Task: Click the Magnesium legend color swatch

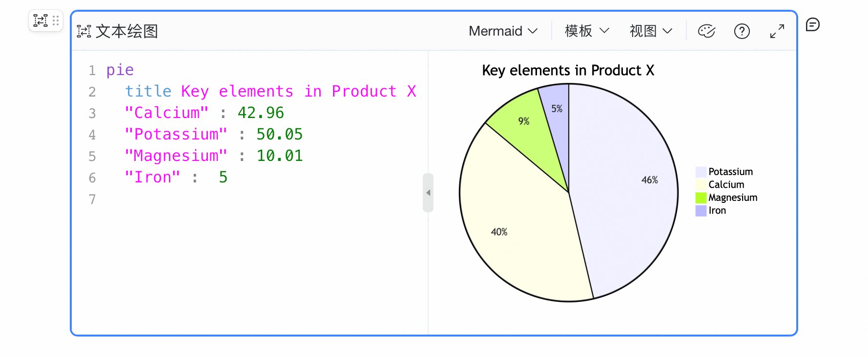Action: (701, 198)
